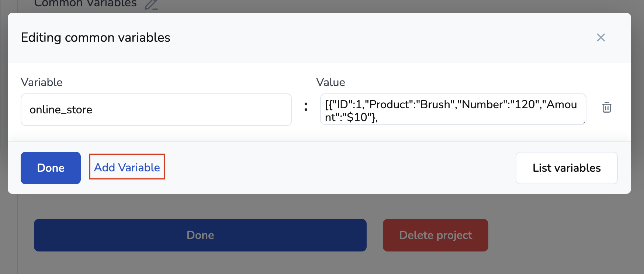
Task: Click the Editing common variables title
Action: point(96,38)
